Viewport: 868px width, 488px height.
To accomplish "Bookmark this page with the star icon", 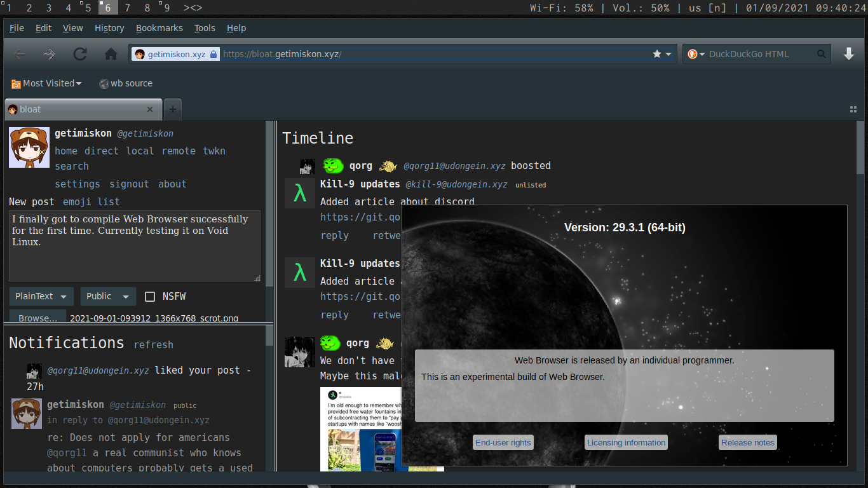I will 657,54.
